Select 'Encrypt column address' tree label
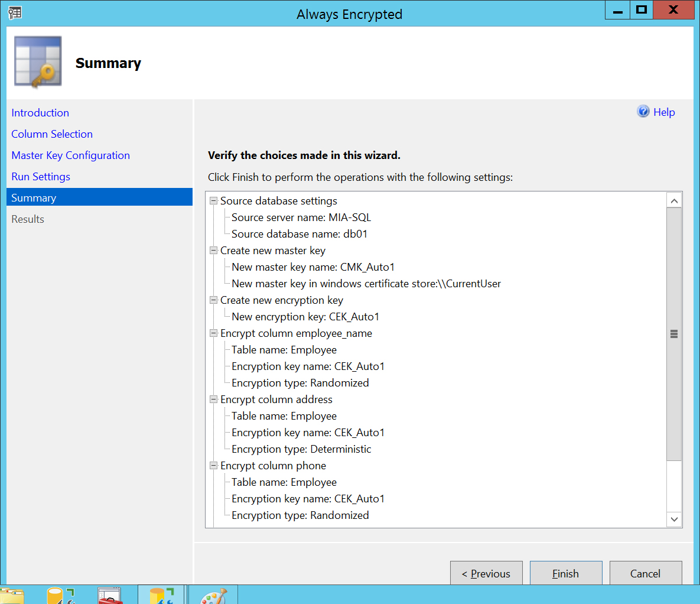700x604 pixels. [x=276, y=400]
